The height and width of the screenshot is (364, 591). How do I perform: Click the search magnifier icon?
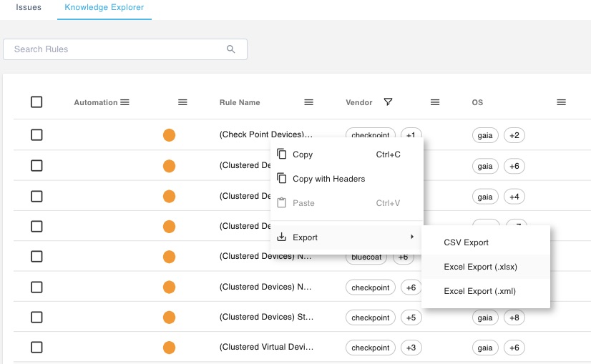(x=230, y=49)
